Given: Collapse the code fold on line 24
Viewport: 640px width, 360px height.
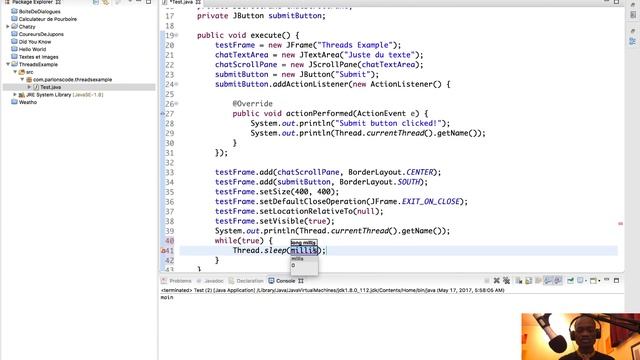Looking at the screenshot, I should [x=177, y=84].
